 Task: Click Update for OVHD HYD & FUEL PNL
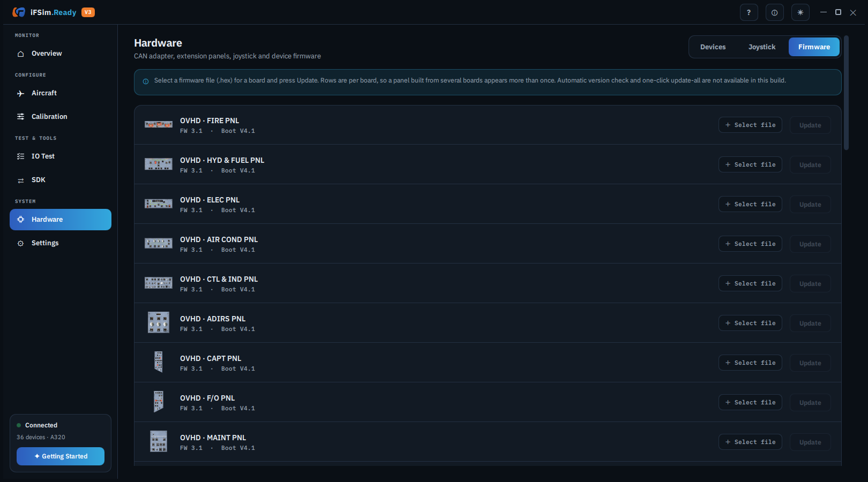click(x=810, y=165)
